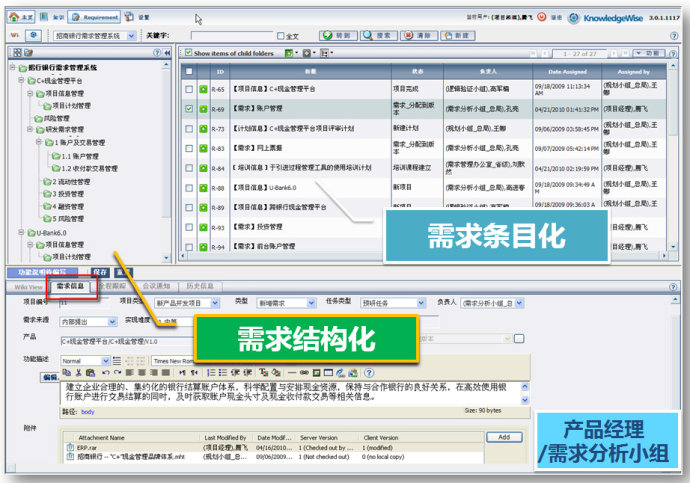This screenshot has height=483, width=690.
Task: Uncheck the checkbox for row R-69 账户管理
Action: (189, 108)
